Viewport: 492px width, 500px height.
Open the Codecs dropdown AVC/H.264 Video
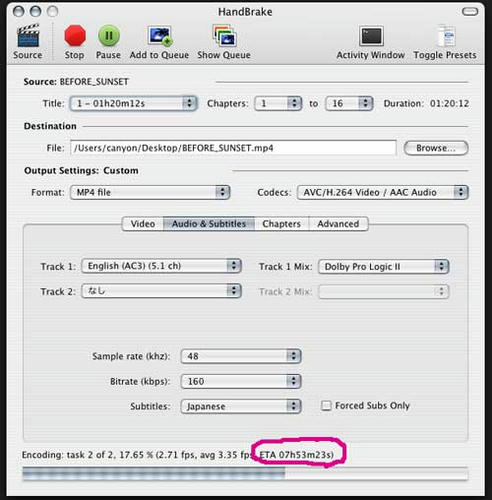pos(383,192)
